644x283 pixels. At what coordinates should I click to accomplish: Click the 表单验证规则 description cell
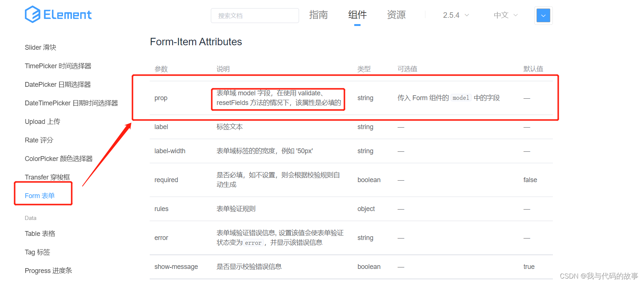click(236, 209)
